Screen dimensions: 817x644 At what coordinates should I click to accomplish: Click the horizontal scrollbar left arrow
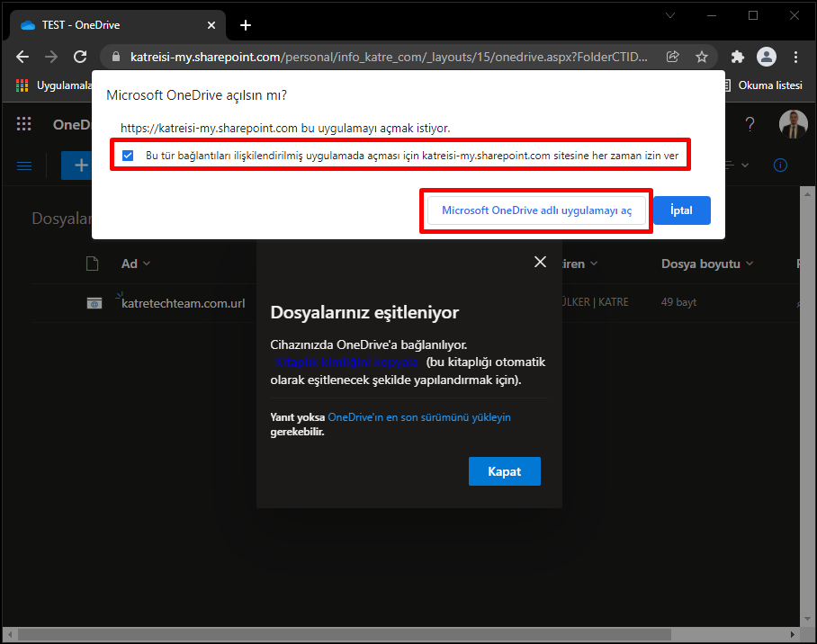[10, 635]
